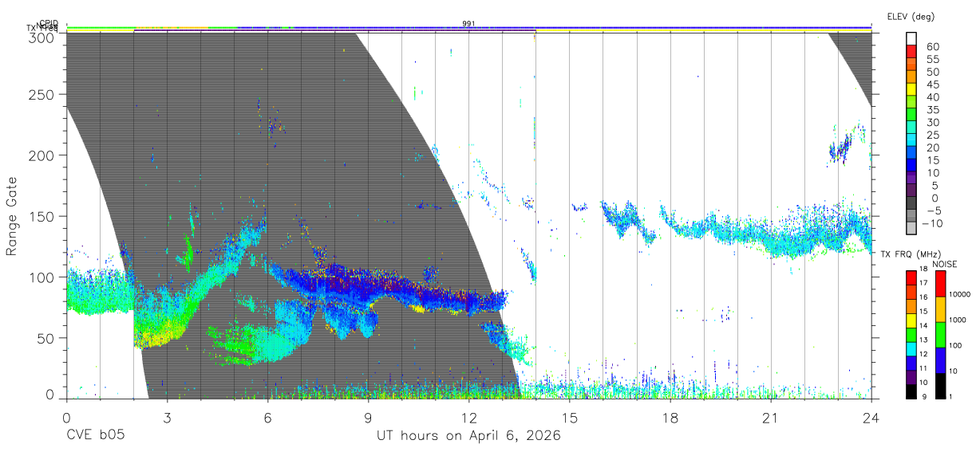Click x-axis hour label '9'
Screen dimensions: 980x452
pos(369,418)
